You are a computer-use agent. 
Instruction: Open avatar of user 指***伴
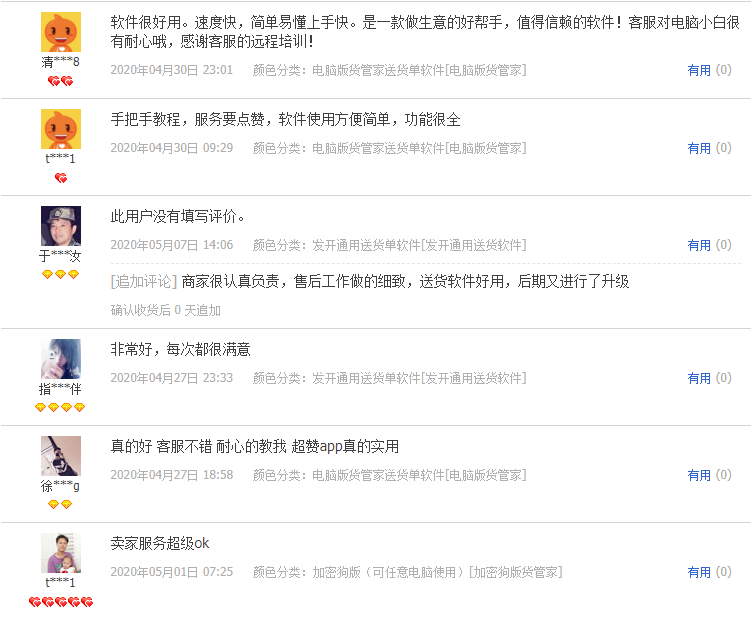pos(61,359)
